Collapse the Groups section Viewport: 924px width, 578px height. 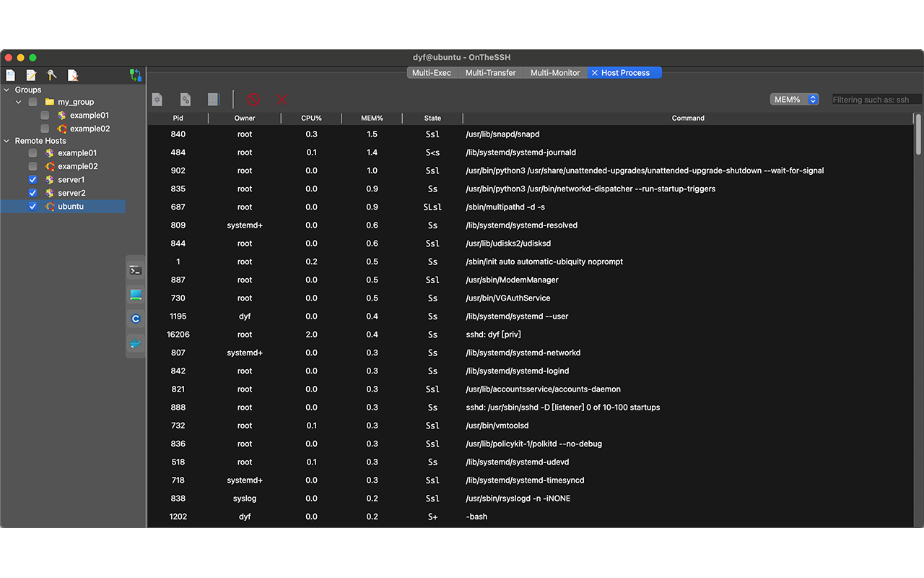click(x=7, y=90)
